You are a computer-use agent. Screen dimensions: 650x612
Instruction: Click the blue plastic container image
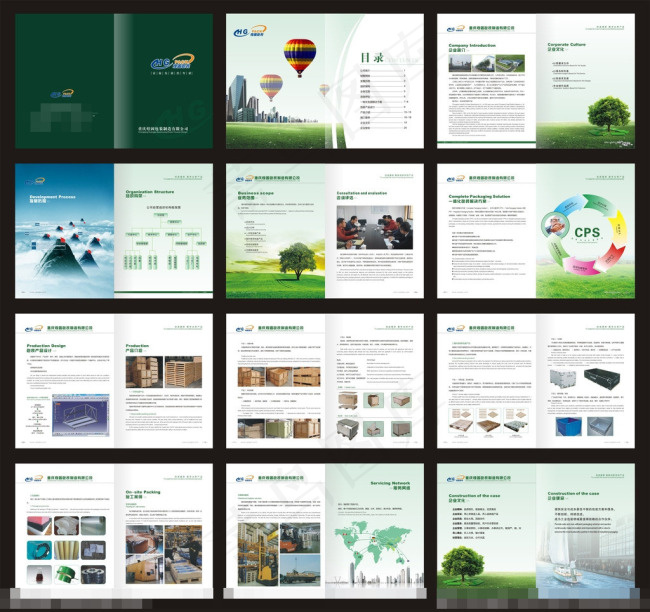(568, 427)
